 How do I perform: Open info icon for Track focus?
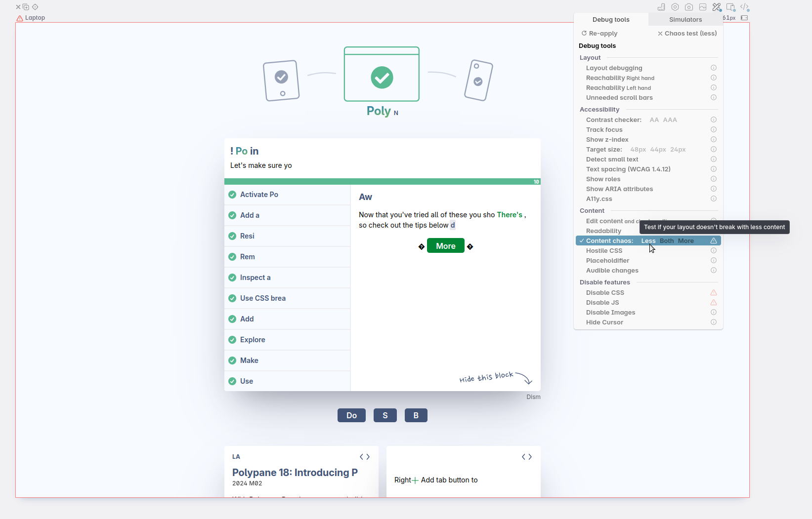[x=714, y=129]
